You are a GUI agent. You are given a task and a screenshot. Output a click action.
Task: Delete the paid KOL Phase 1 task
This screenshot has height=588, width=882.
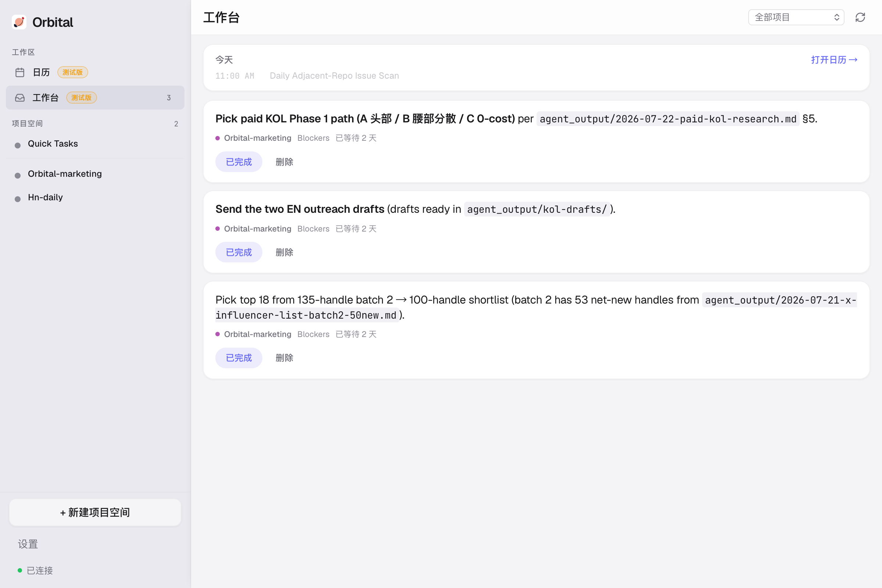284,162
